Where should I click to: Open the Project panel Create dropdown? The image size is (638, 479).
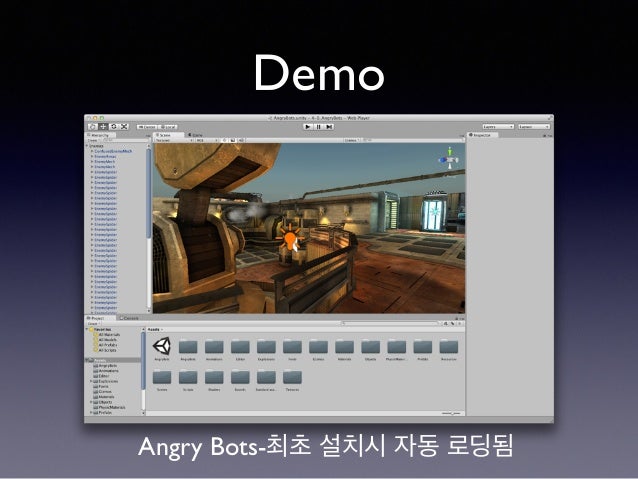point(94,324)
